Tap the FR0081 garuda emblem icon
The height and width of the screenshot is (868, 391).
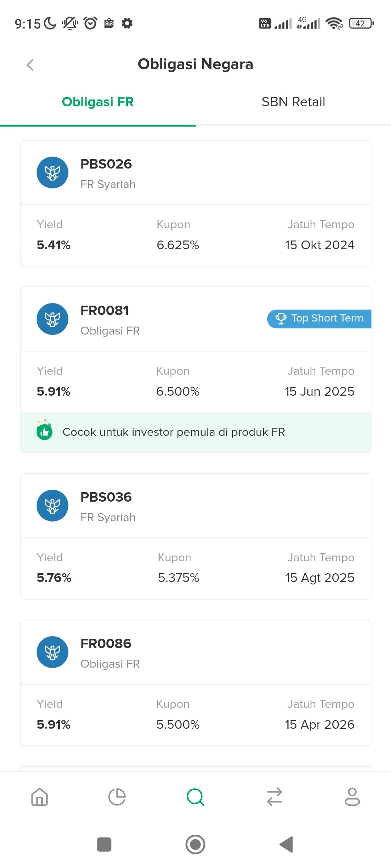(x=52, y=319)
